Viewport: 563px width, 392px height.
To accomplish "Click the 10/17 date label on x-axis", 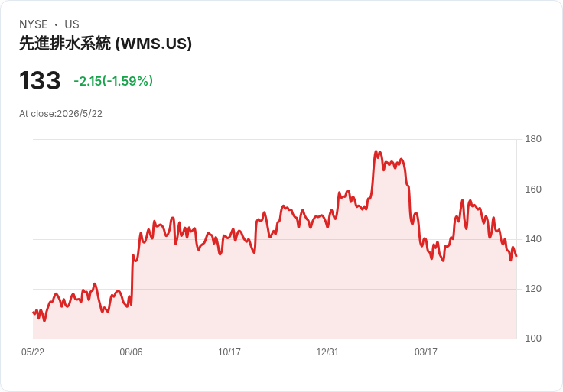I will click(229, 352).
